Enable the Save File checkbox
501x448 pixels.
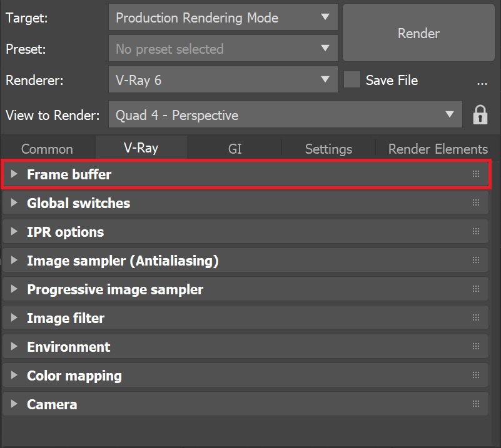(x=352, y=80)
